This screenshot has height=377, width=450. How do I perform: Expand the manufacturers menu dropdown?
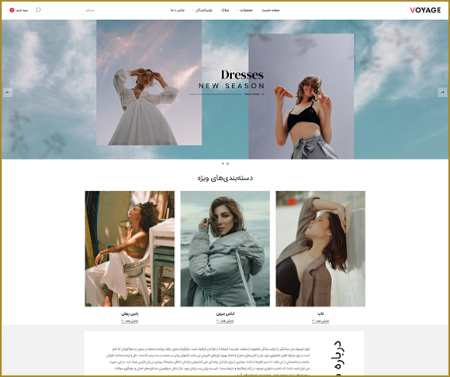point(202,10)
